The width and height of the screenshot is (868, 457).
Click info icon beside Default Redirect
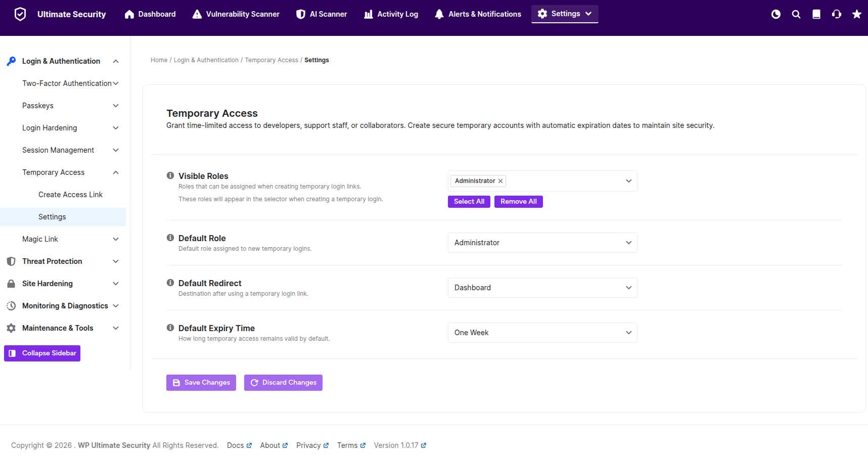170,283
